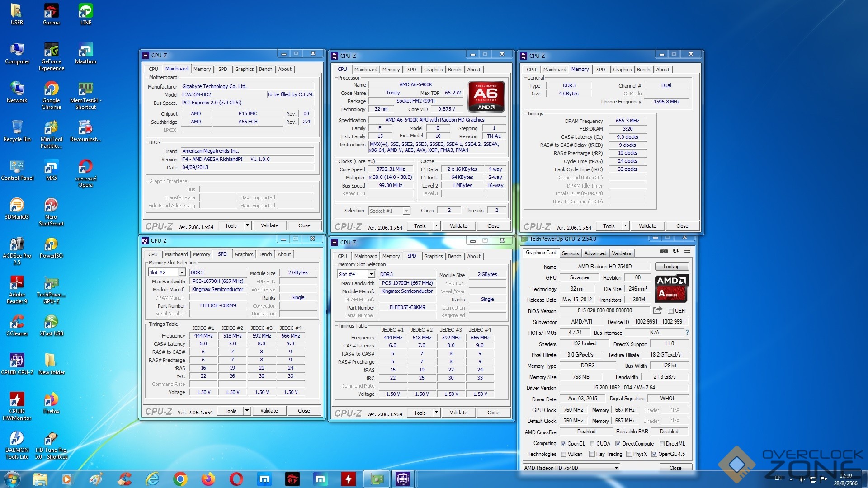Expand AMD Radeon HD 7540D GPU selector

pos(616,468)
